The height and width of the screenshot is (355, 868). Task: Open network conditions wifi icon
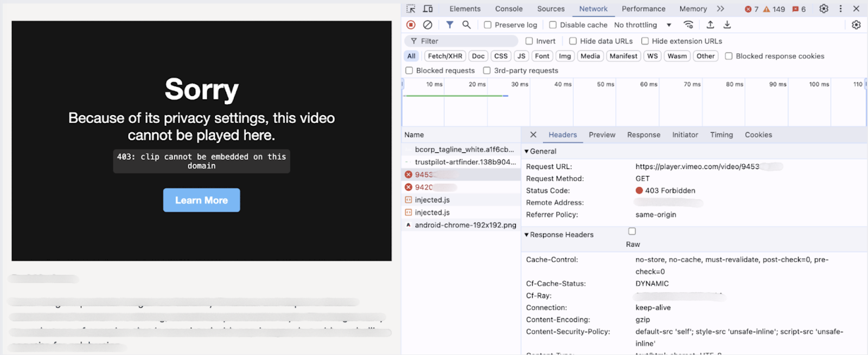688,25
